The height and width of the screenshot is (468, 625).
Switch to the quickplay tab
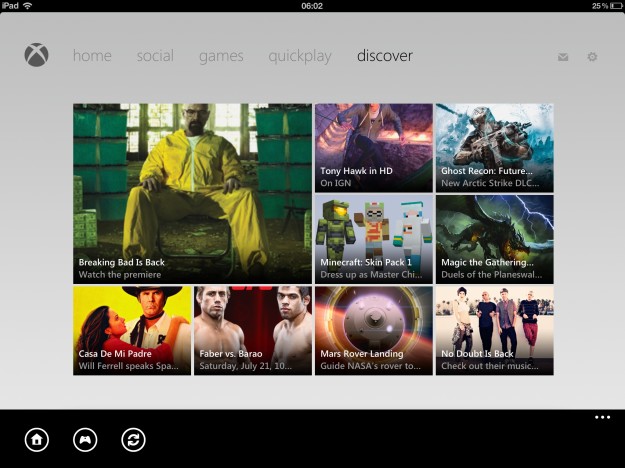point(300,57)
